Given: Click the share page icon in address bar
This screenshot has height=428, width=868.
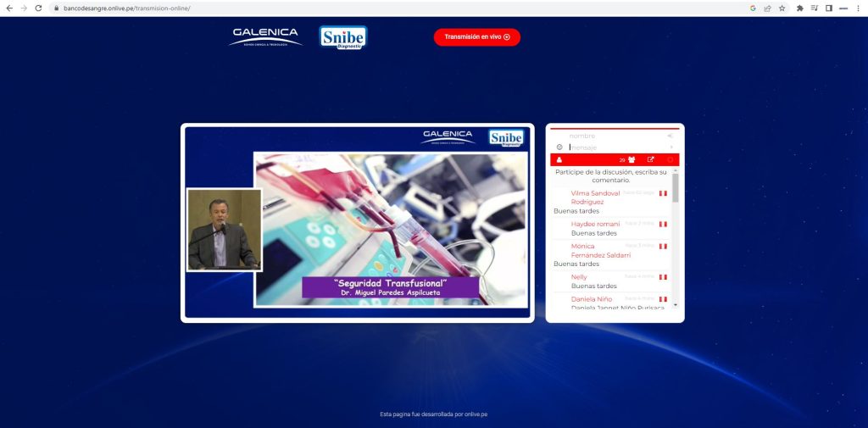Looking at the screenshot, I should pos(767,8).
